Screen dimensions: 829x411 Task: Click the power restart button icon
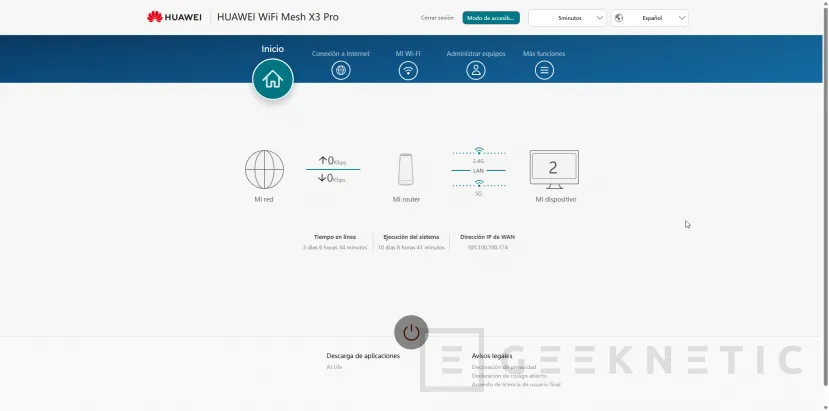[411, 332]
